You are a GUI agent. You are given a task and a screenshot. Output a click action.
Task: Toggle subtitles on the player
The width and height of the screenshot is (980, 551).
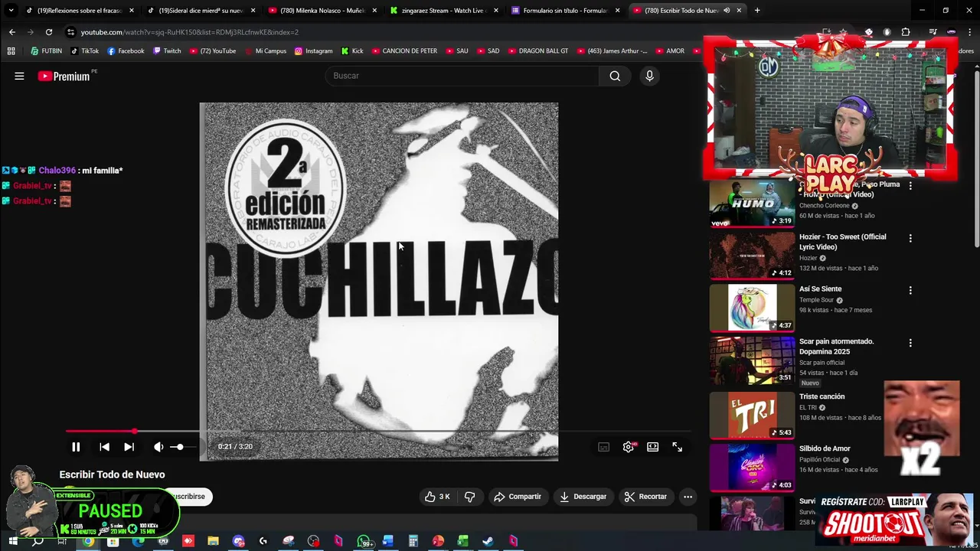pyautogui.click(x=603, y=447)
